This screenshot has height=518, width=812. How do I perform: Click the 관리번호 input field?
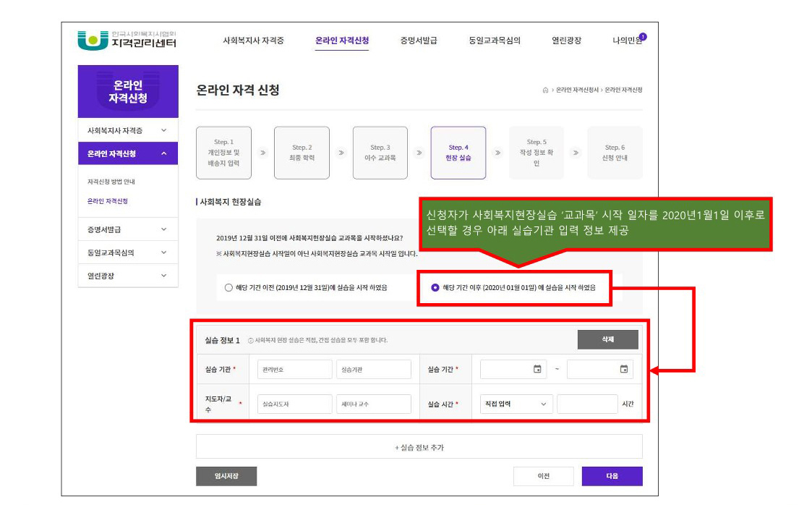coord(295,370)
